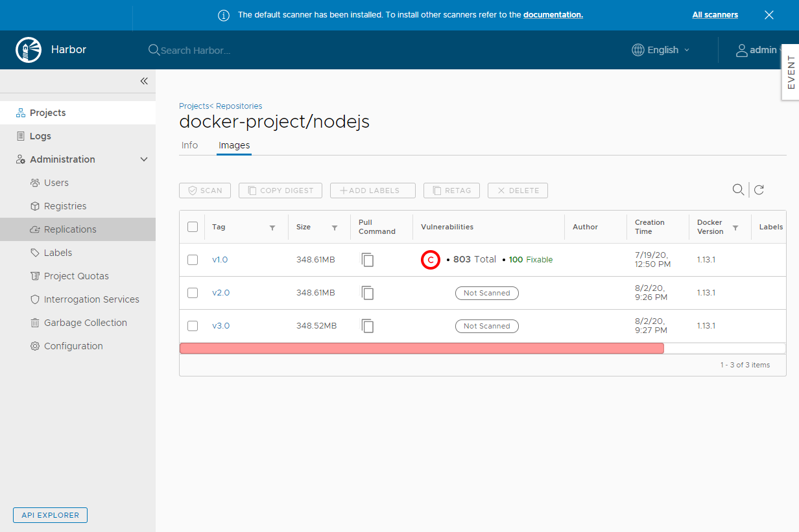Open the Size column filter

[335, 228]
